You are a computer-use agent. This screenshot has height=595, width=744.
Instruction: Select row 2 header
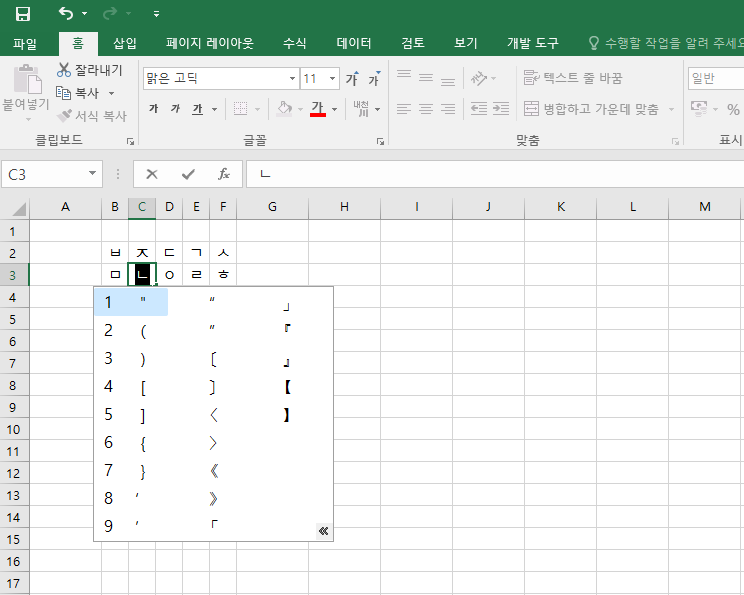(13, 253)
